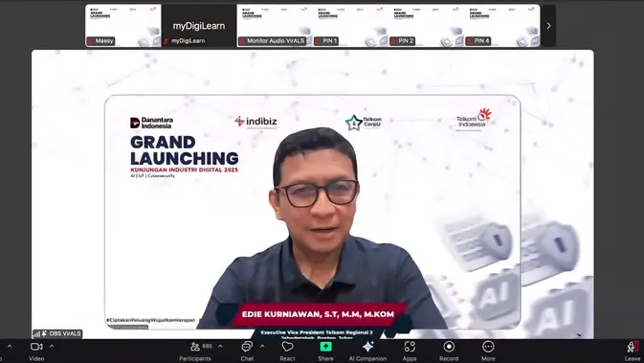Click the Telkom Indonesia logo
This screenshot has height=363, width=644.
point(474,119)
